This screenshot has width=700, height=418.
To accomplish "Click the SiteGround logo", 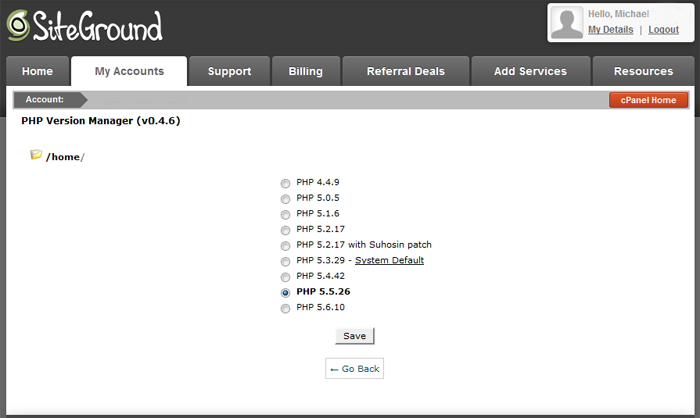I will 85,26.
